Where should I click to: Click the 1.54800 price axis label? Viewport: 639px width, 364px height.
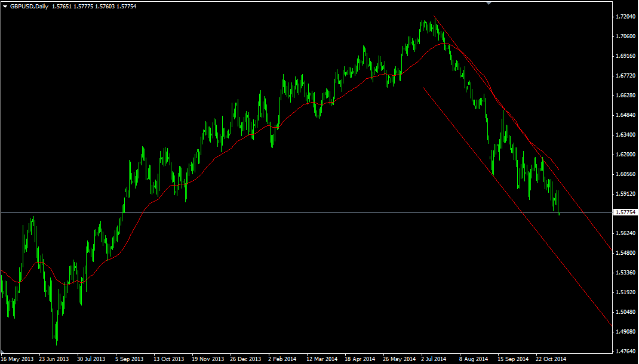(x=625, y=253)
